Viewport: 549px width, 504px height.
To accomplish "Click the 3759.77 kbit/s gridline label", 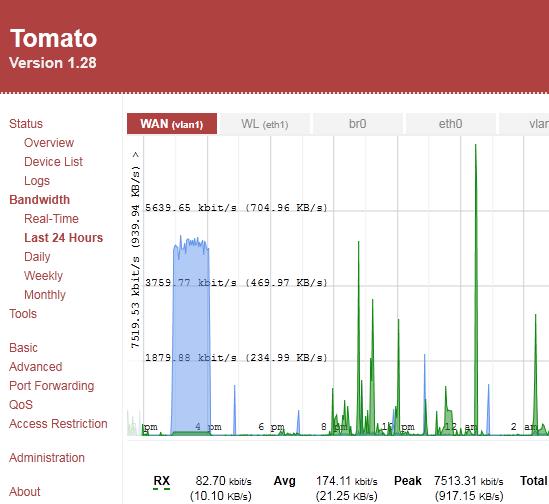I will coord(236,283).
